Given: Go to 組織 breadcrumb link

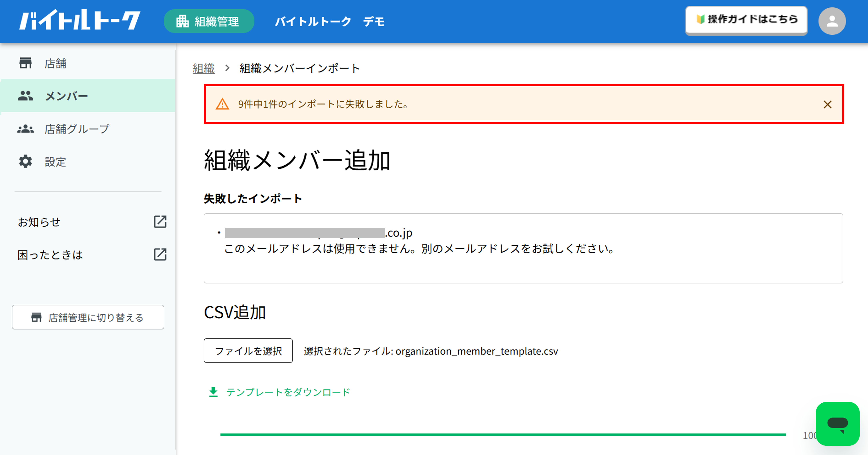Looking at the screenshot, I should 203,68.
